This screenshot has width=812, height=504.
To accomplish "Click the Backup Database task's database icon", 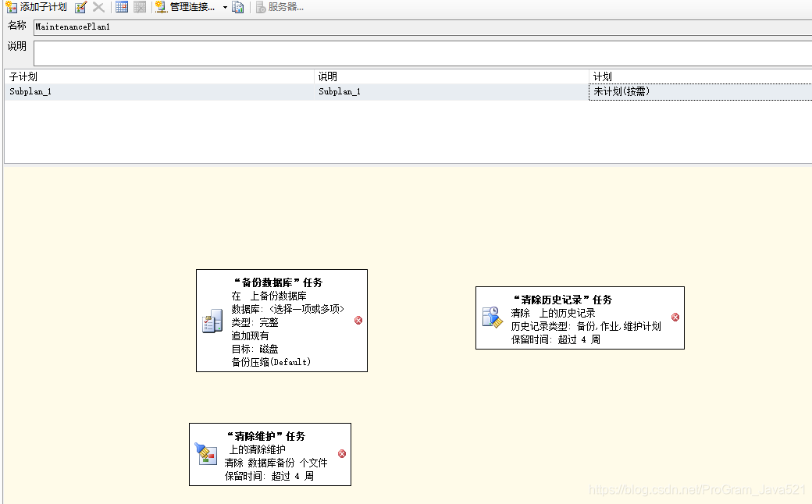I will (x=212, y=321).
